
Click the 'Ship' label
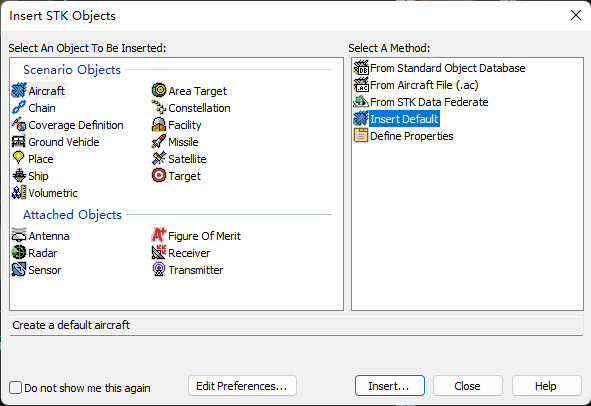click(38, 176)
